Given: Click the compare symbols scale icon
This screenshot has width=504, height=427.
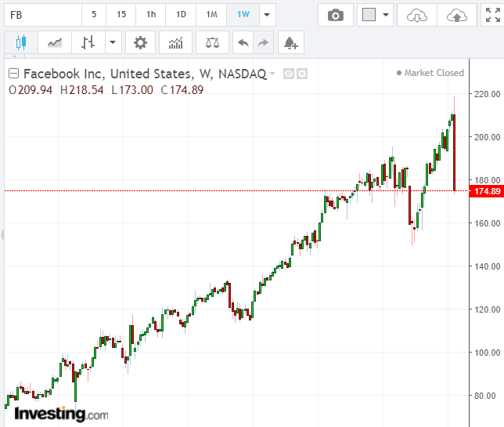Looking at the screenshot, I should click(x=212, y=43).
